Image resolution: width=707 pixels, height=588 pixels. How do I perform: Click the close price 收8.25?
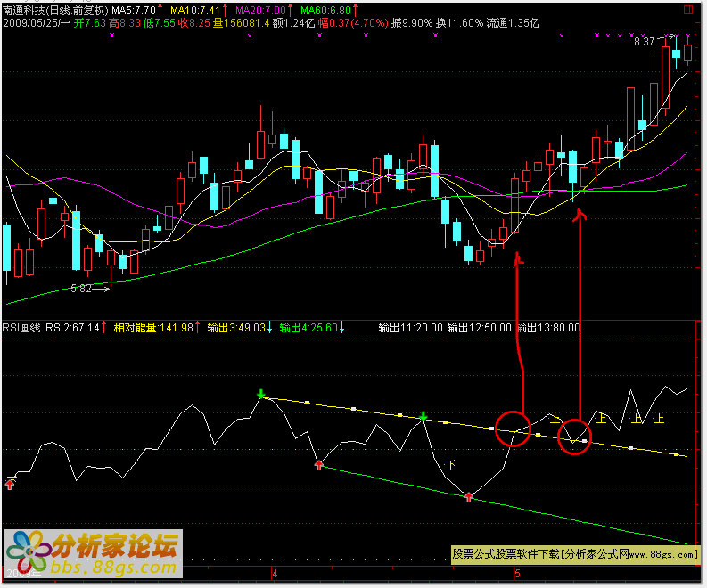tap(193, 23)
